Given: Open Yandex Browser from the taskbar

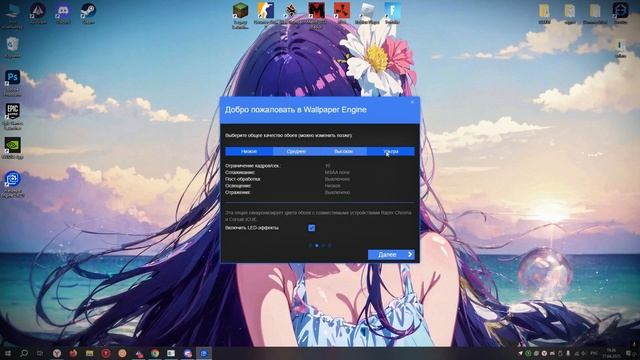Looking at the screenshot, I should click(x=57, y=353).
